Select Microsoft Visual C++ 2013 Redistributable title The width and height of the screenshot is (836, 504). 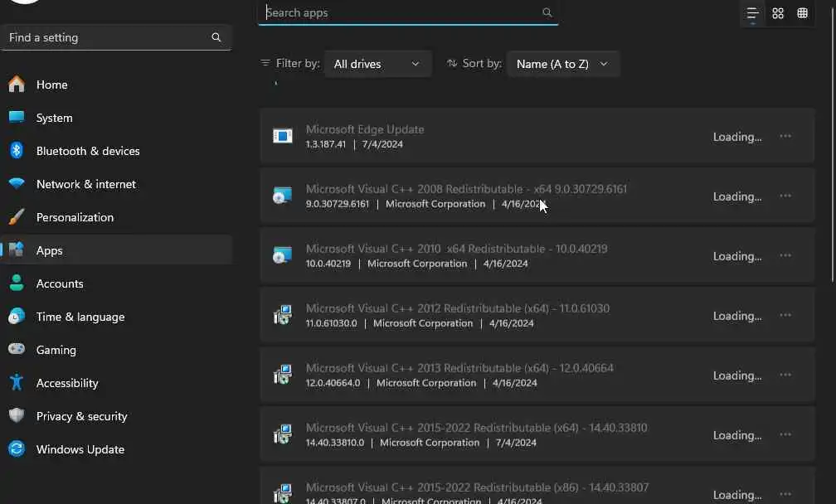point(459,368)
